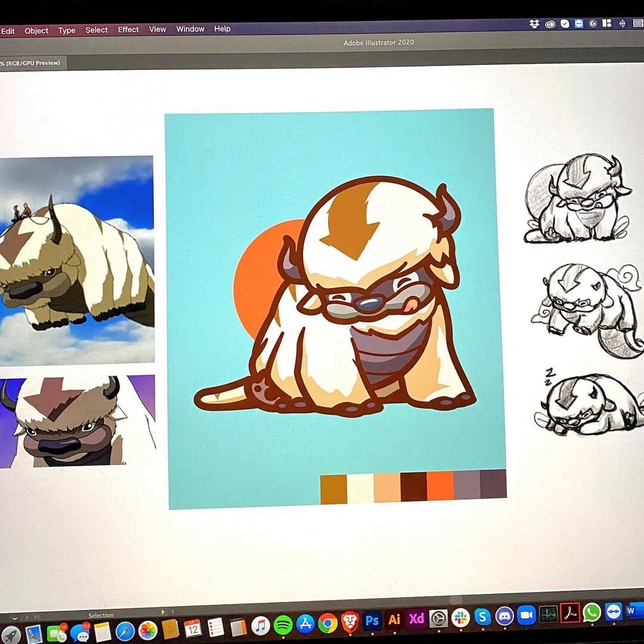Click the TeamViewer menu bar icon
The height and width of the screenshot is (644, 644).
pyautogui.click(x=578, y=23)
